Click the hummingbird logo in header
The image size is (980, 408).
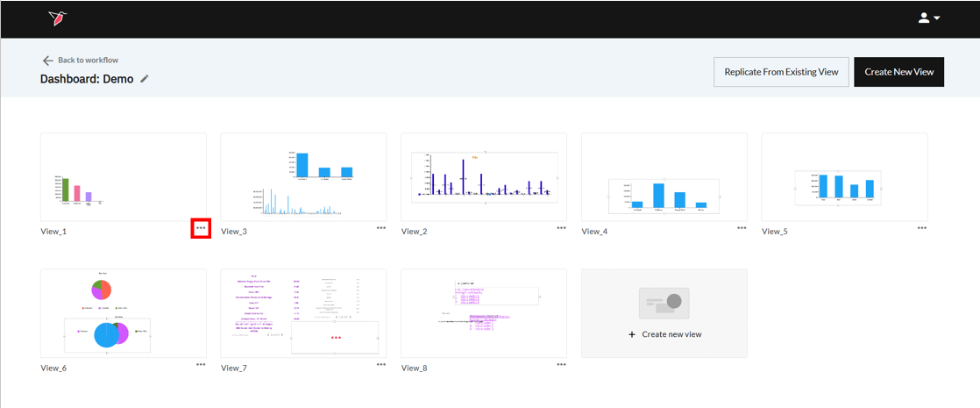58,18
